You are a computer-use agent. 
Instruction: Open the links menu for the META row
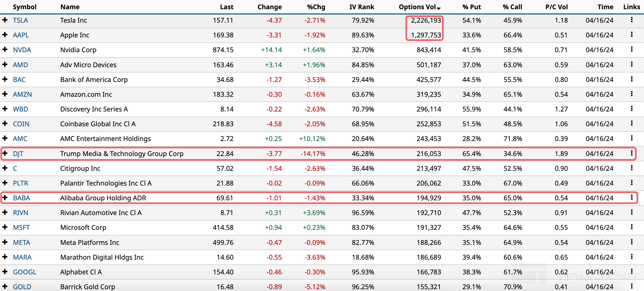click(632, 242)
